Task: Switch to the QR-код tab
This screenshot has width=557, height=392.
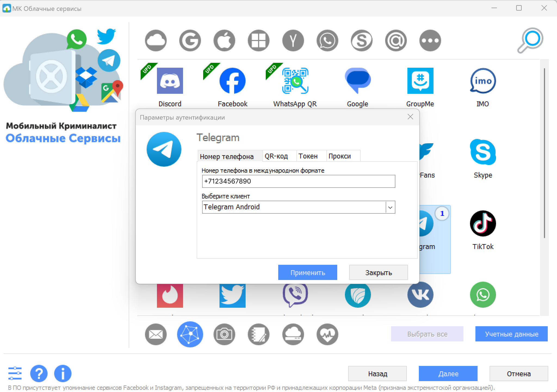Action: (279, 156)
